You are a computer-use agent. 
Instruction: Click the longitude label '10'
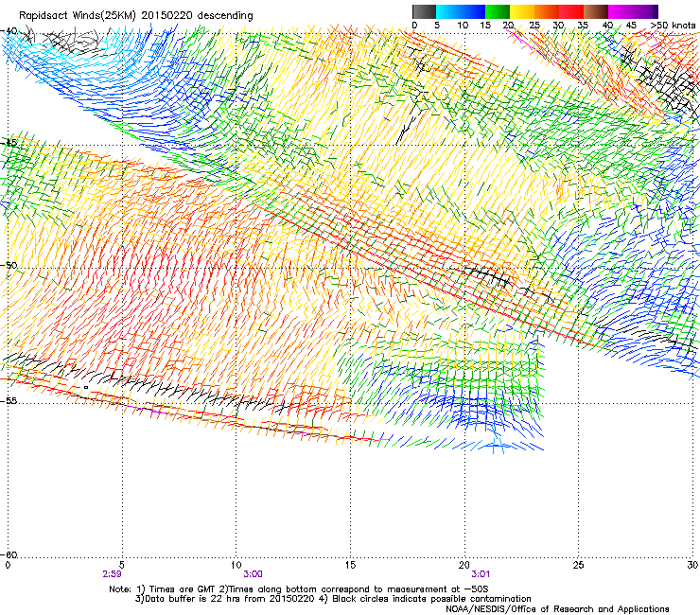point(236,565)
